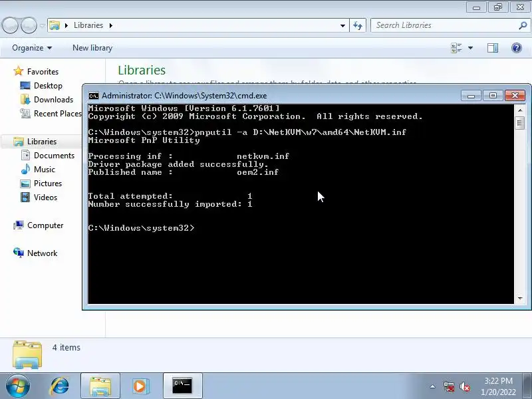Click the Pictures library icon
This screenshot has height=399, width=532.
click(x=25, y=184)
